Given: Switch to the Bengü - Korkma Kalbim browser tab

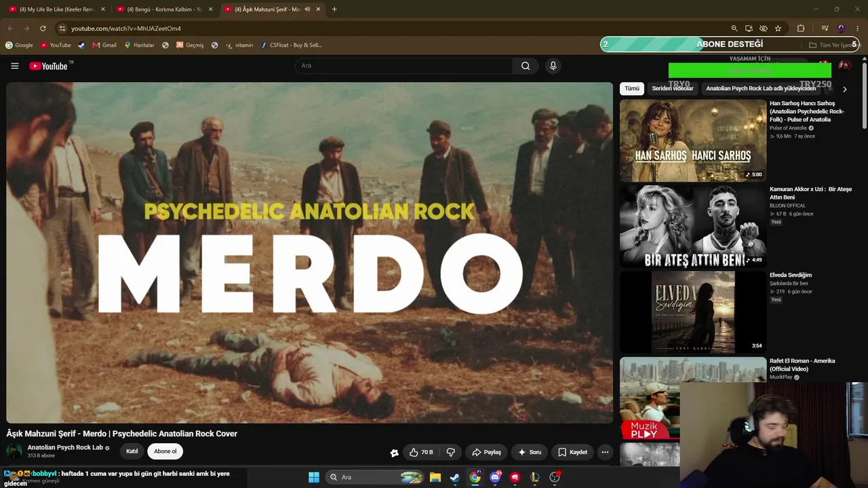Looking at the screenshot, I should (164, 9).
